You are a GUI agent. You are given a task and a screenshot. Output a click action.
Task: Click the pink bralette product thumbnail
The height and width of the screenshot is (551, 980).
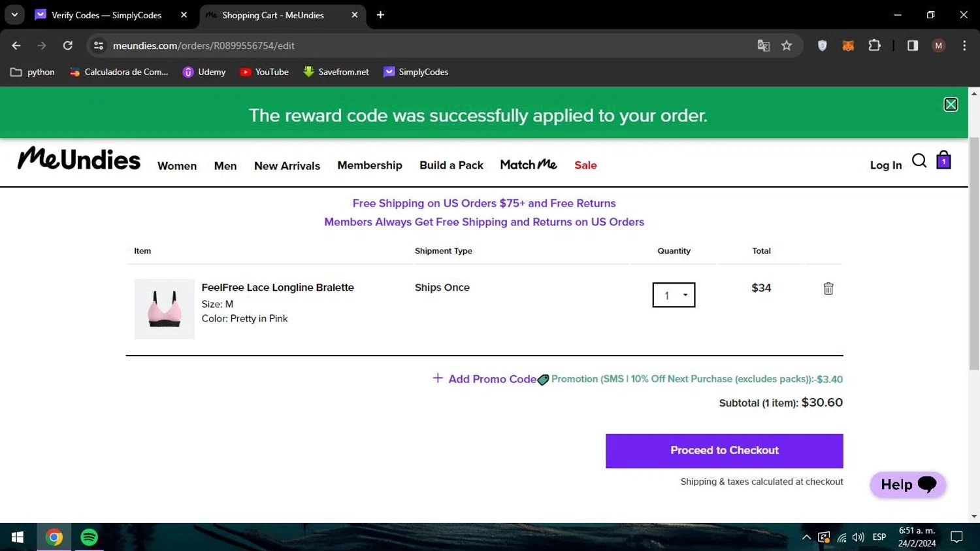click(165, 309)
